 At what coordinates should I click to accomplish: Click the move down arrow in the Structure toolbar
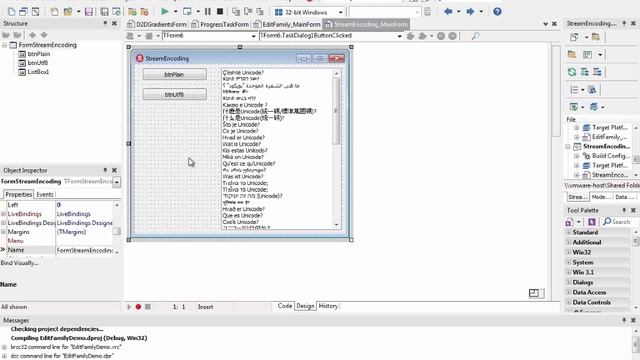(x=44, y=35)
